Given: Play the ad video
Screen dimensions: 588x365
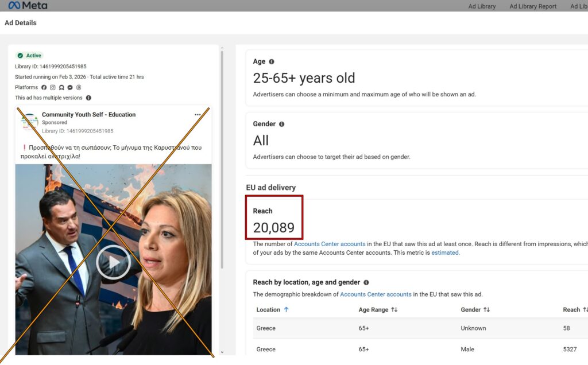Looking at the screenshot, I should coord(113,262).
